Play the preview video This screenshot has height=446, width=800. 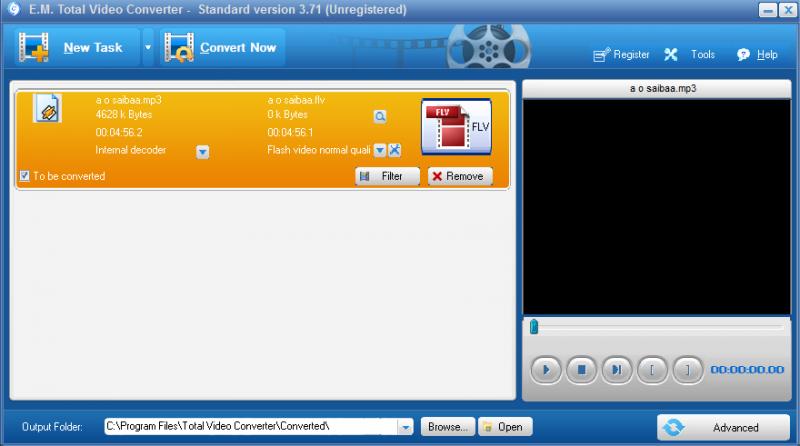pyautogui.click(x=546, y=369)
